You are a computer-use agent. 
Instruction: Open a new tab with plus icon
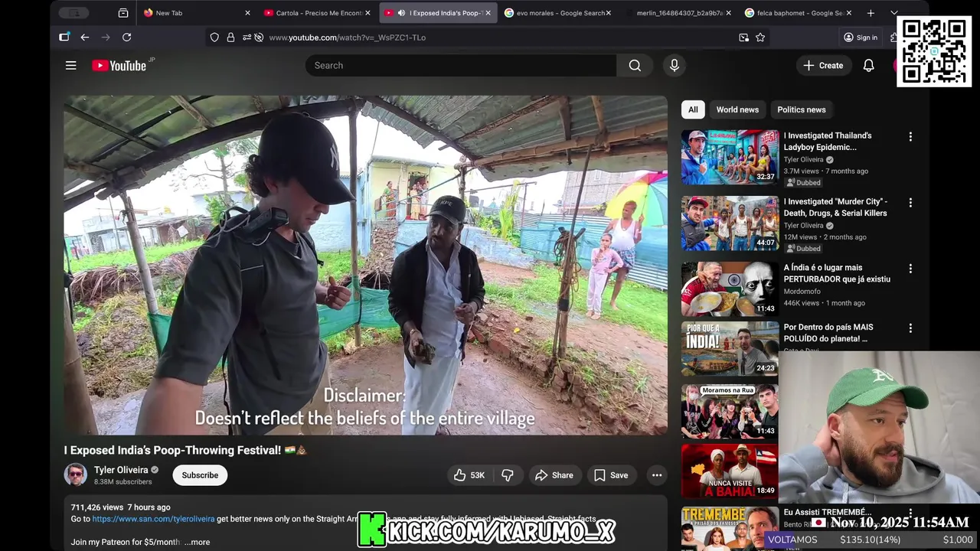pos(871,13)
